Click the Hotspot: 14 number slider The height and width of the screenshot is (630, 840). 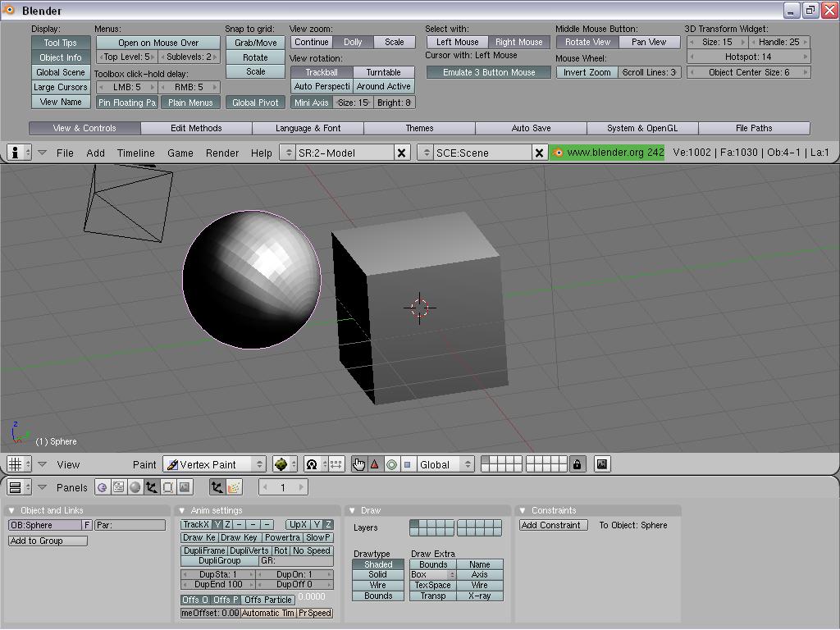(748, 57)
